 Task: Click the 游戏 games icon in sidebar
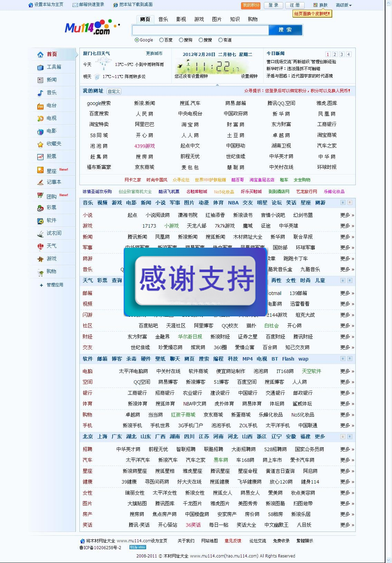(x=40, y=259)
